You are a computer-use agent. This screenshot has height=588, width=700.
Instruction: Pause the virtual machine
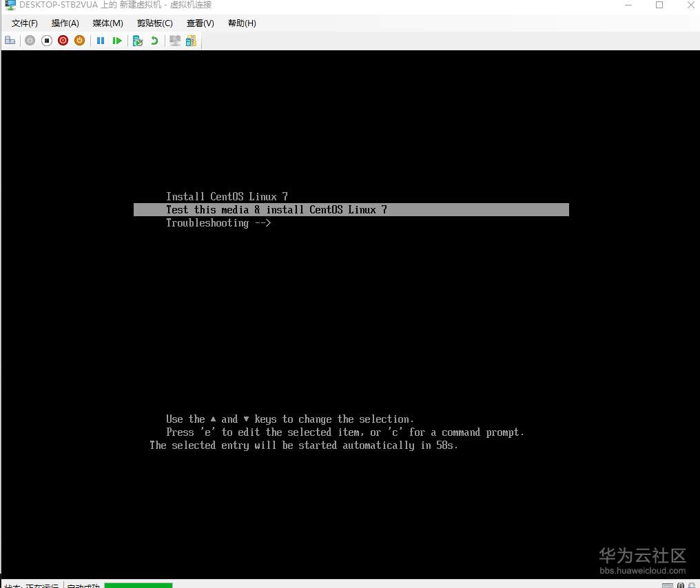tap(101, 41)
